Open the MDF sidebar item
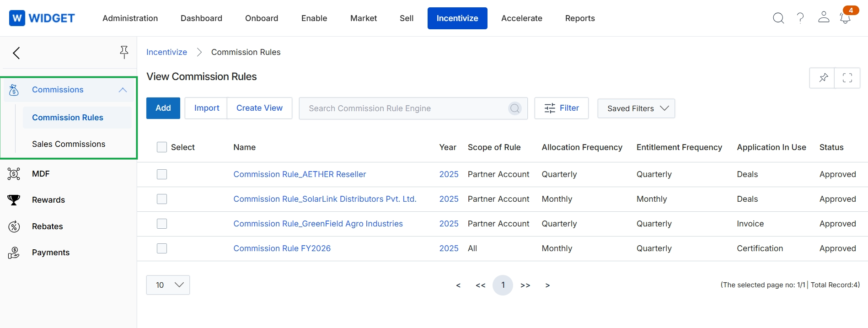The image size is (868, 328). click(41, 174)
